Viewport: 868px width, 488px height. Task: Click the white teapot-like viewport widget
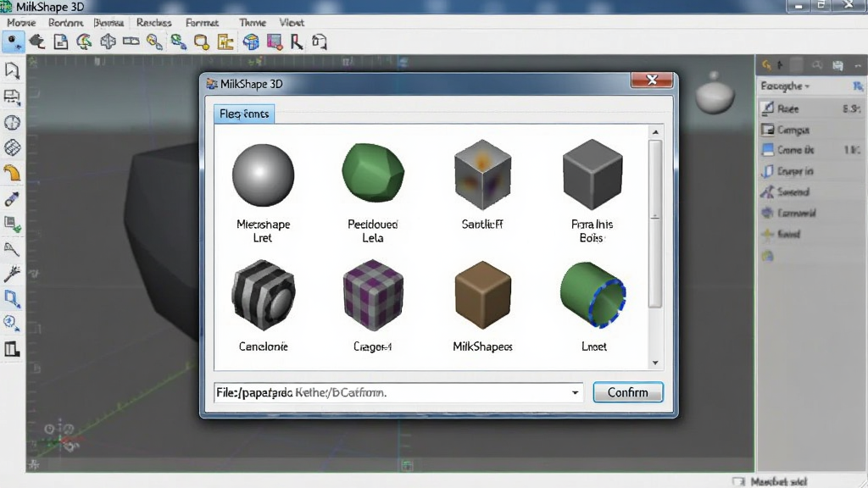(715, 93)
